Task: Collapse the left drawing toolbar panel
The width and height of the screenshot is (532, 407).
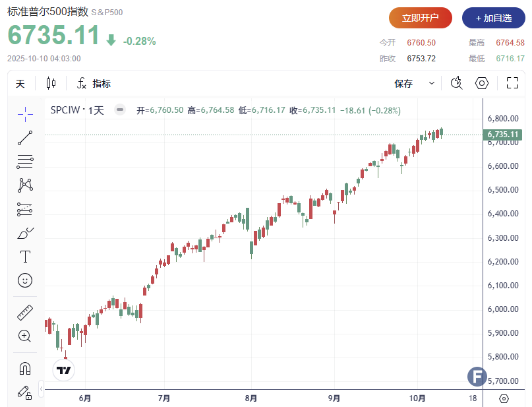Action: (41, 389)
